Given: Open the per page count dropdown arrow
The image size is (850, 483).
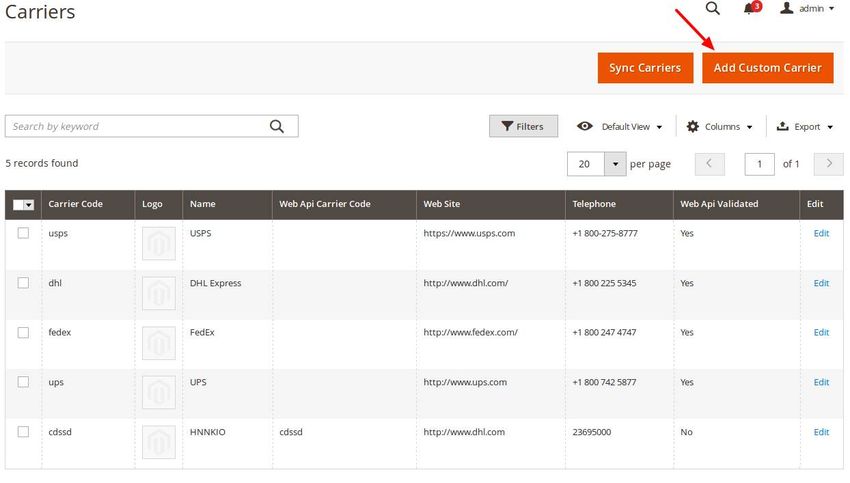Looking at the screenshot, I should tap(615, 164).
